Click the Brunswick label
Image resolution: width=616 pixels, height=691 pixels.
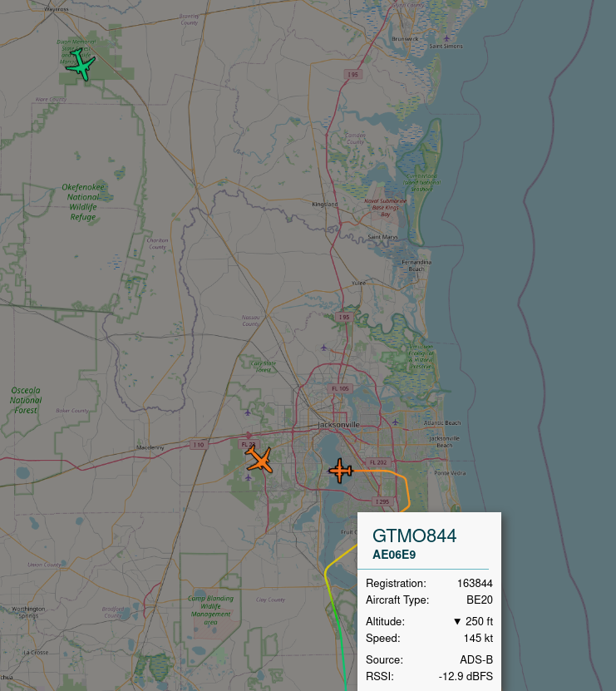[x=405, y=39]
